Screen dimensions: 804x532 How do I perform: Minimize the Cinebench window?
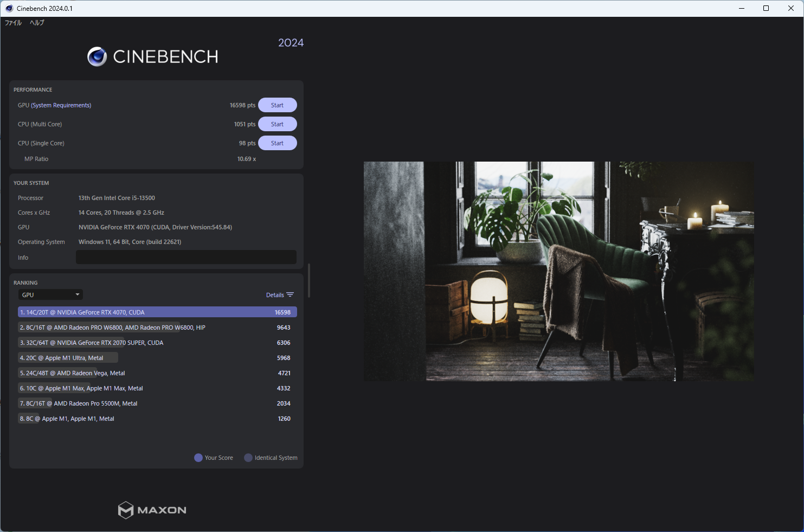coord(741,8)
